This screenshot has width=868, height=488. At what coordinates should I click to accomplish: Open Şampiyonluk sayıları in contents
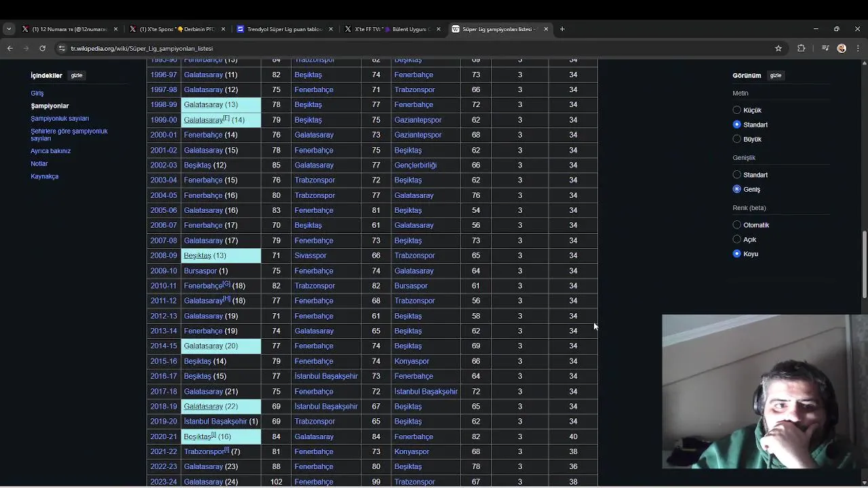pos(60,119)
